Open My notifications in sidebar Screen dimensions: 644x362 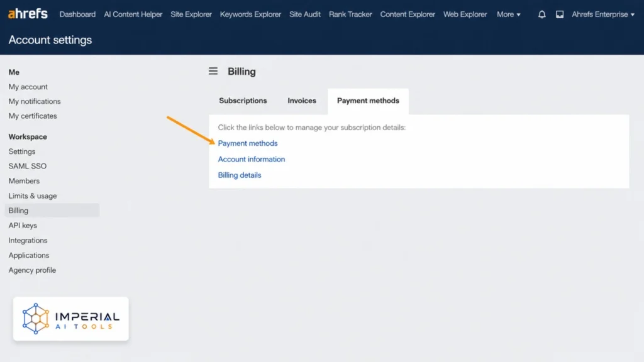pyautogui.click(x=35, y=101)
